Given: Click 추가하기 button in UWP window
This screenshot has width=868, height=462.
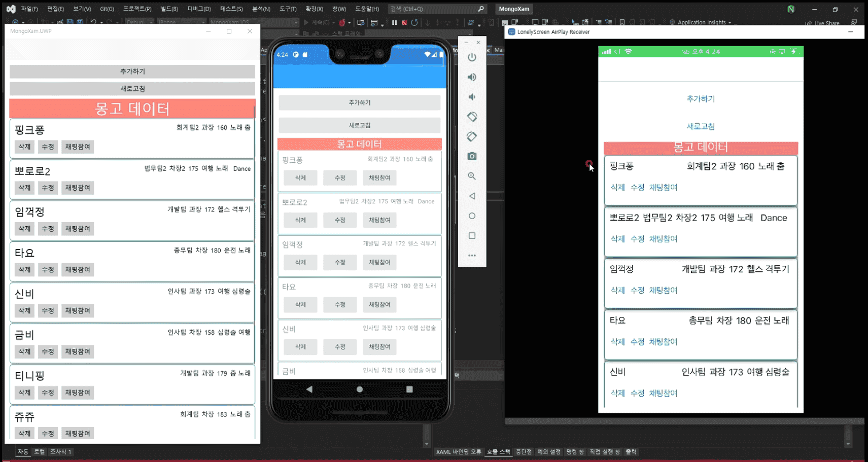Looking at the screenshot, I should [x=132, y=72].
